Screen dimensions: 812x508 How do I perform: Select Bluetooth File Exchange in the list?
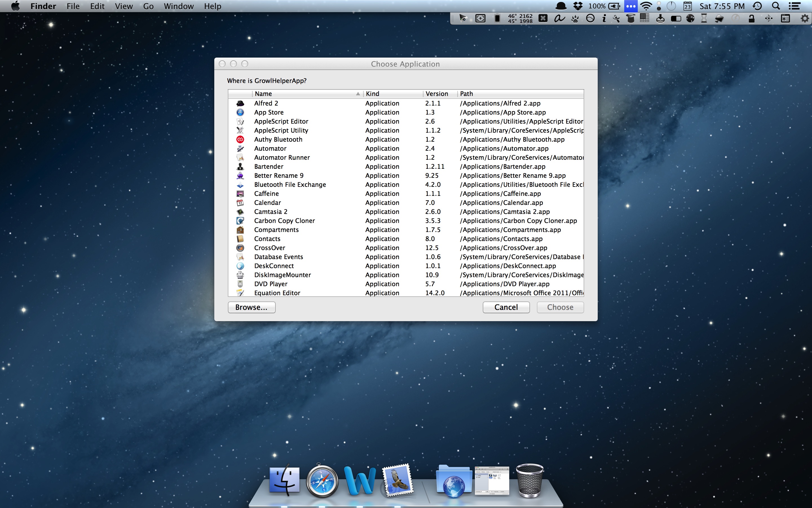tap(406, 185)
